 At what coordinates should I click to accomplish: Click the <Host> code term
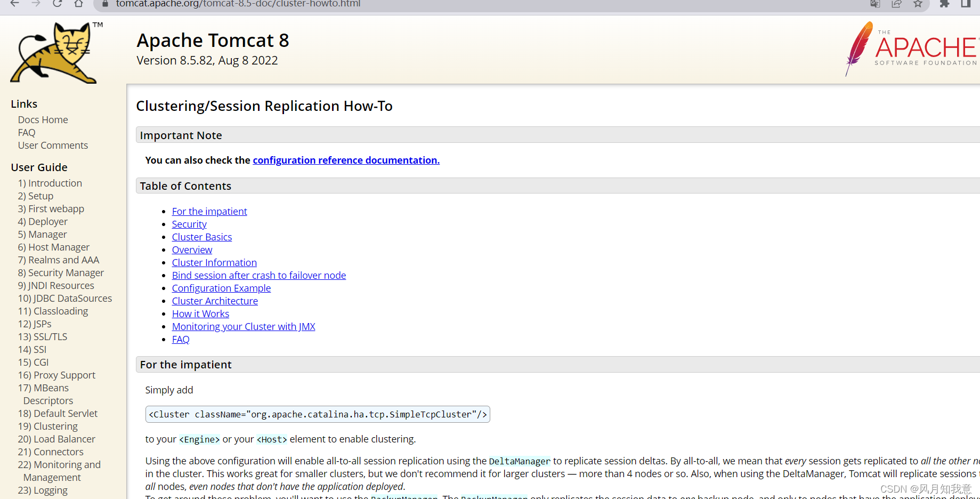272,439
